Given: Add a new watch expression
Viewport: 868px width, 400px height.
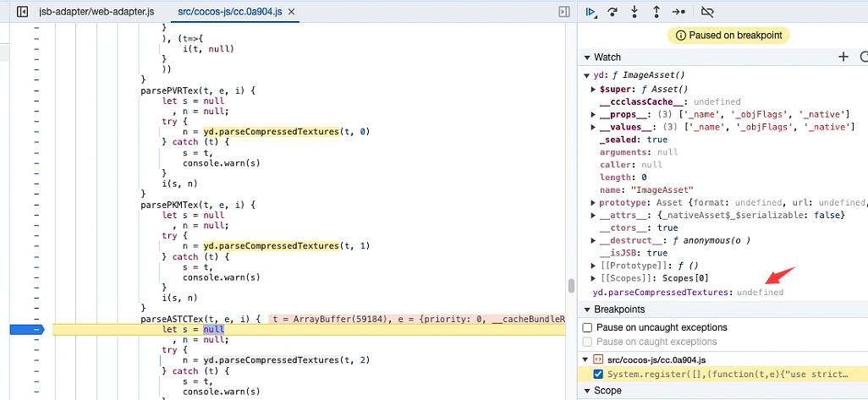Looking at the screenshot, I should click(x=843, y=57).
